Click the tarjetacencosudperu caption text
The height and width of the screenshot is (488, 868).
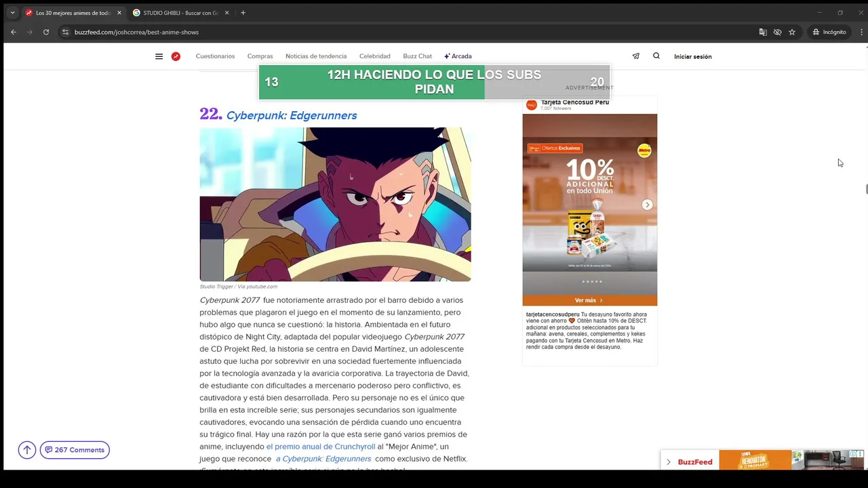[x=588, y=331]
